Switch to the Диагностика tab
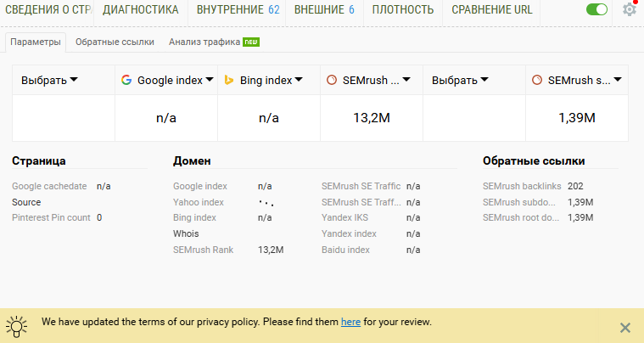The image size is (644, 343). coord(141,10)
